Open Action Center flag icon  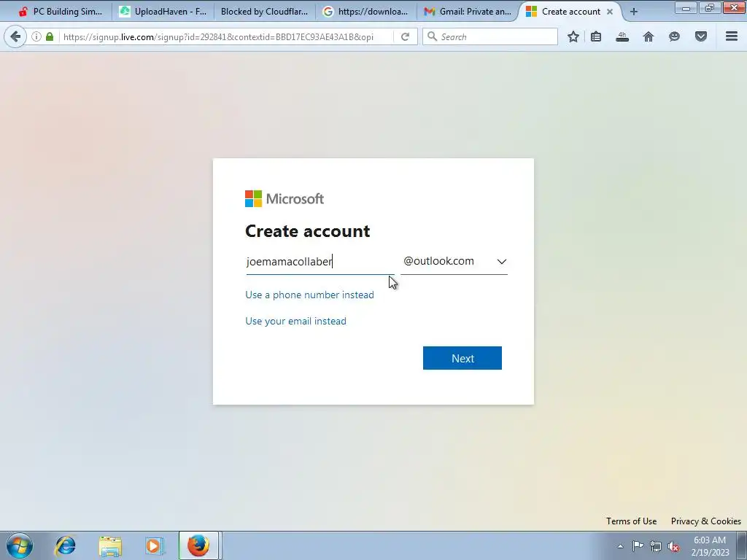coord(638,546)
